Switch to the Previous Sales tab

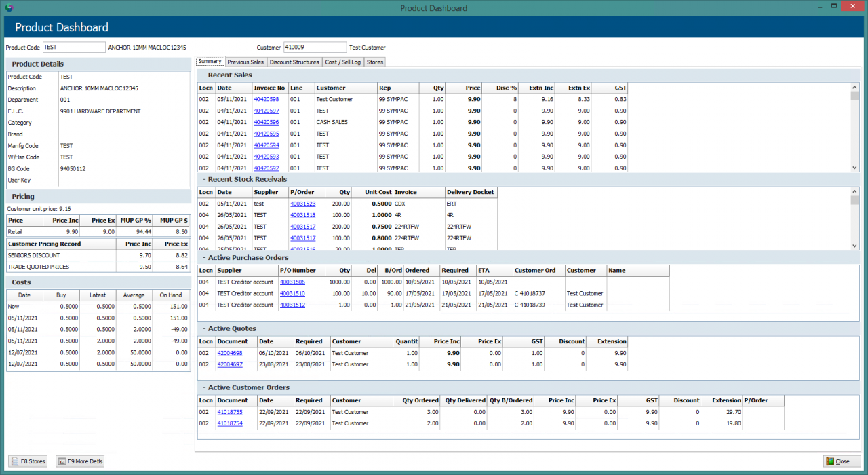(x=245, y=61)
